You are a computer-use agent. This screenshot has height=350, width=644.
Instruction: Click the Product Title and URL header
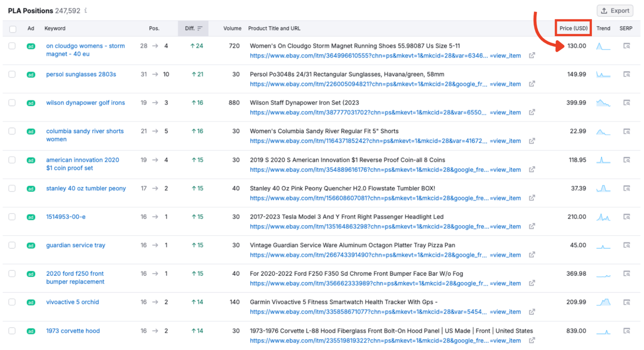click(274, 29)
